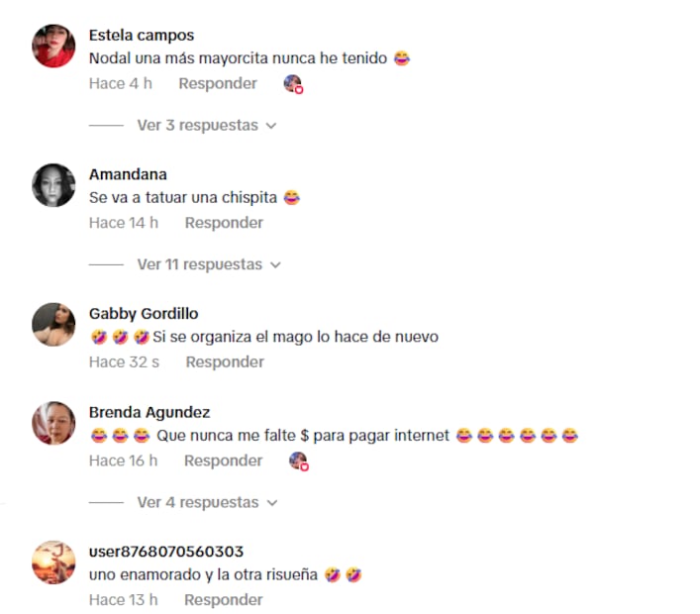Image resolution: width=700 pixels, height=614 pixels.
Task: Open user8768070560303 username link
Action: coord(166,552)
